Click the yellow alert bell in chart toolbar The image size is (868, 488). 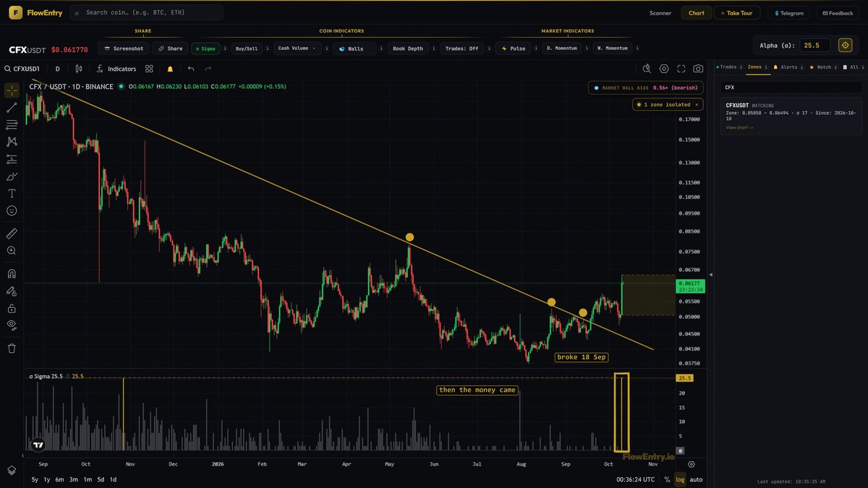click(x=170, y=69)
